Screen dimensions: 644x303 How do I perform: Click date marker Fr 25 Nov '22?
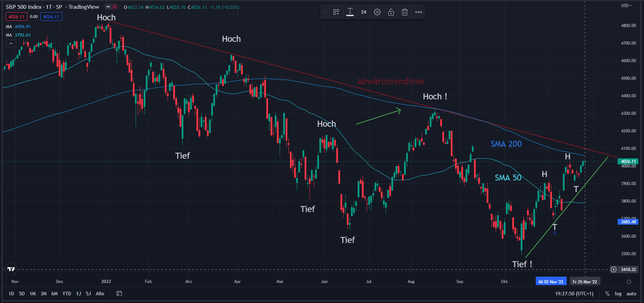(585, 282)
